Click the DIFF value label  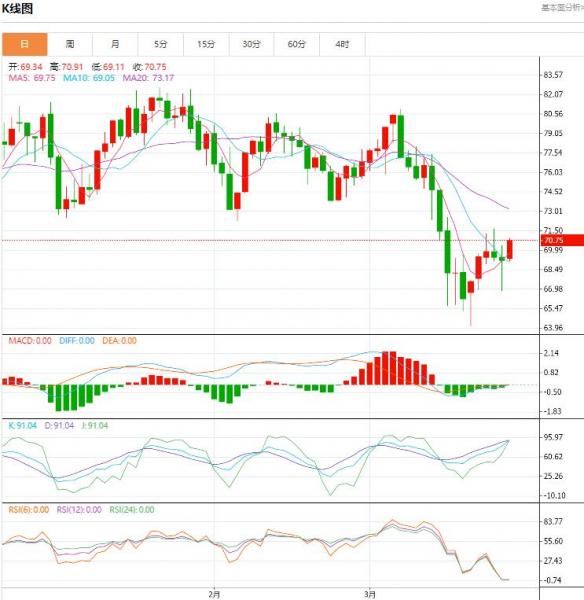[x=77, y=341]
